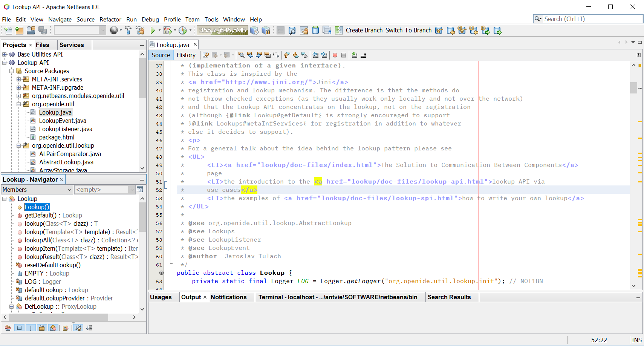The width and height of the screenshot is (644, 346).
Task: Click the Last Edit icon in editor toolbar
Action: [x=206, y=55]
